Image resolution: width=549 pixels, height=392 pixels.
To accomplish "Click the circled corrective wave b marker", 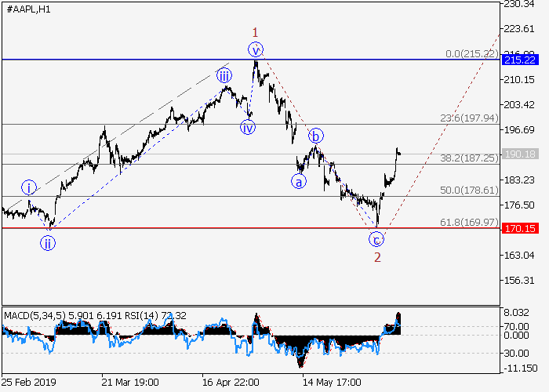I will pos(315,136).
